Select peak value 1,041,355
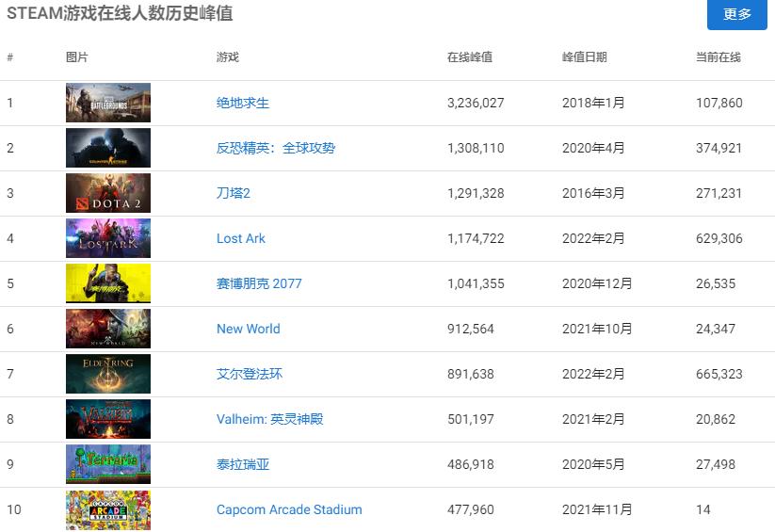The image size is (775, 532). (x=476, y=283)
